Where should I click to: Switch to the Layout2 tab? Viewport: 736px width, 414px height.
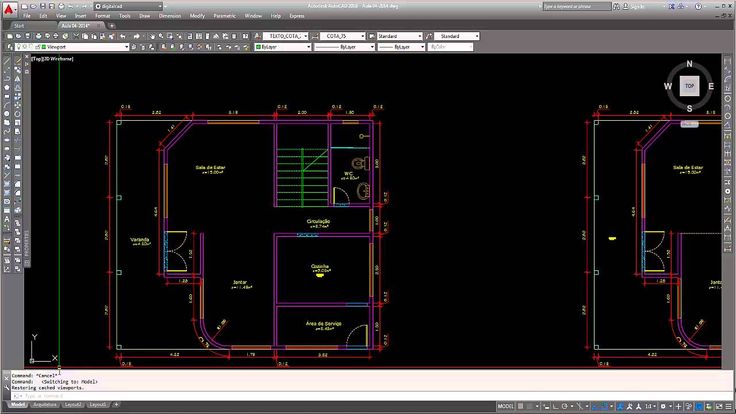click(73, 405)
